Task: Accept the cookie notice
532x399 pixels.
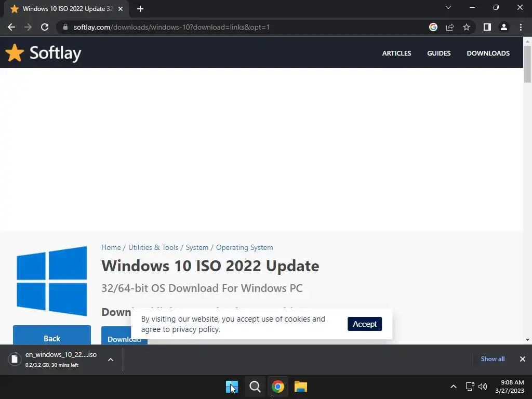Action: point(365,324)
